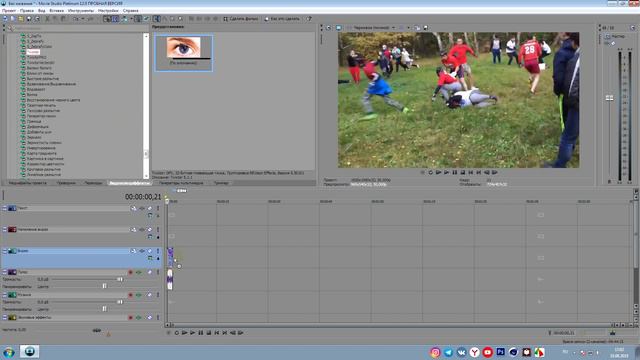640x360 pixels.
Task: Click Play in timeline transport bar
Action: coord(192,333)
